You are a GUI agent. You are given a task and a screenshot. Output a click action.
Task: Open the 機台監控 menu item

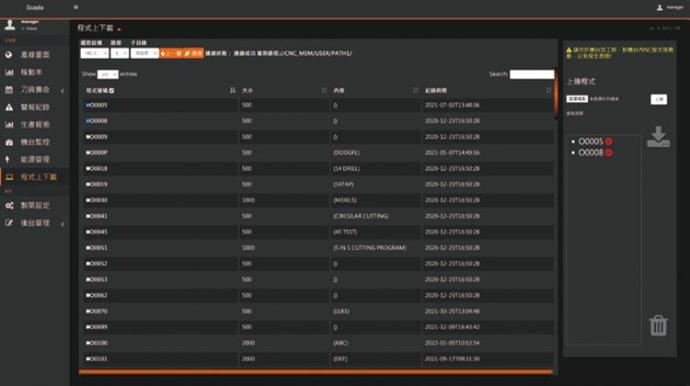tap(35, 142)
